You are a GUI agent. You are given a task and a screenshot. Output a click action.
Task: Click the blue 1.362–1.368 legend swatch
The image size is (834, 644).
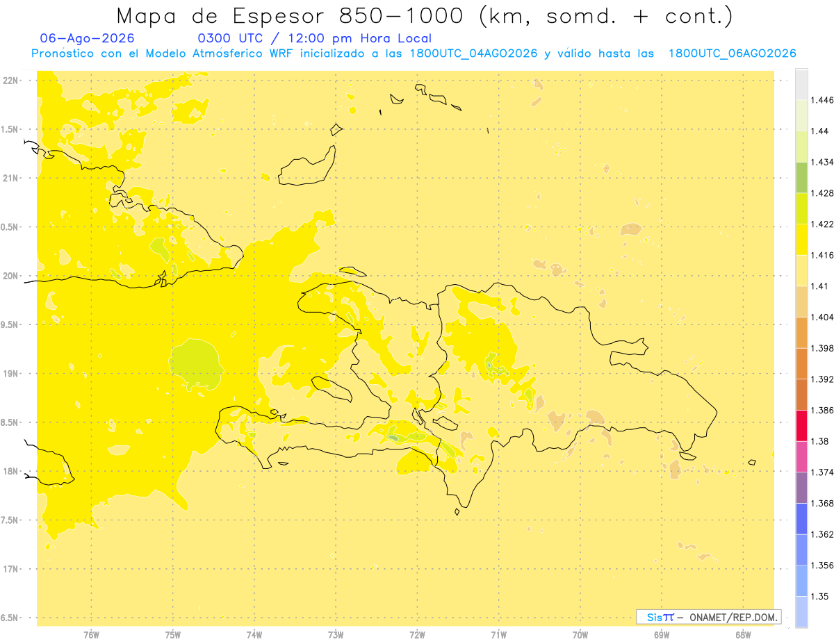[x=801, y=518]
